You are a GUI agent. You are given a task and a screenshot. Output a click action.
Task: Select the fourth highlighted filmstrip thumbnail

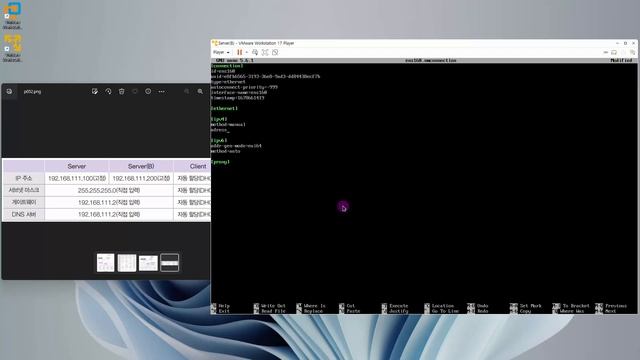[169, 262]
